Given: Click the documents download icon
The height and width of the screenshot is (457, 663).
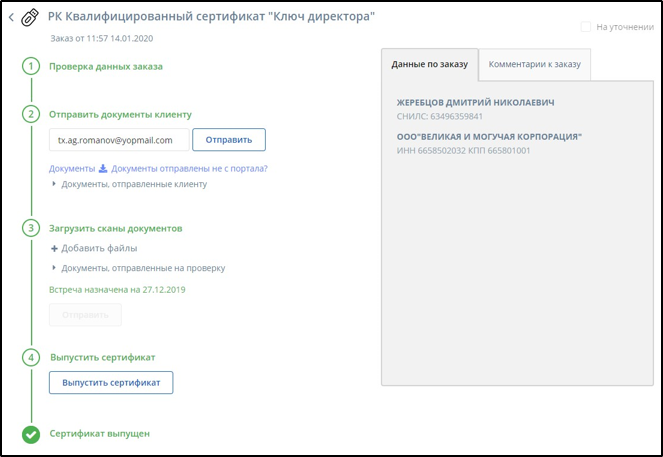Looking at the screenshot, I should pos(102,168).
